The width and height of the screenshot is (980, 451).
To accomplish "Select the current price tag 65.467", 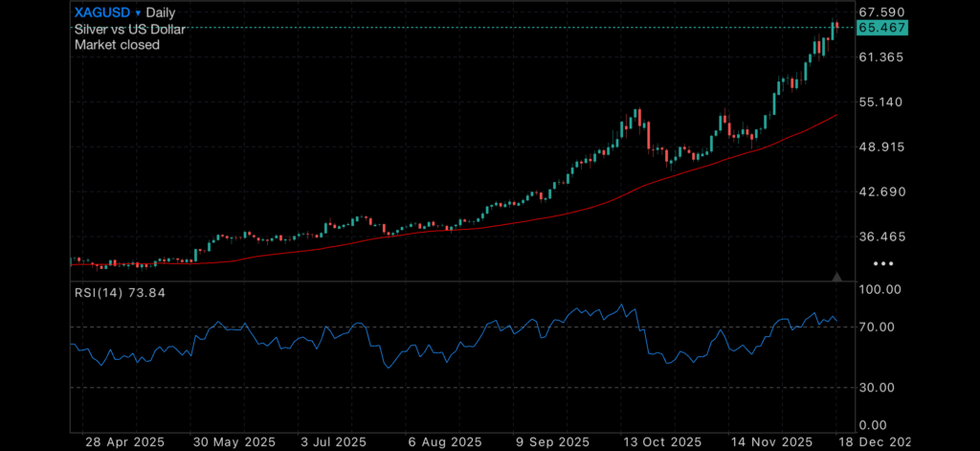I will click(x=882, y=28).
